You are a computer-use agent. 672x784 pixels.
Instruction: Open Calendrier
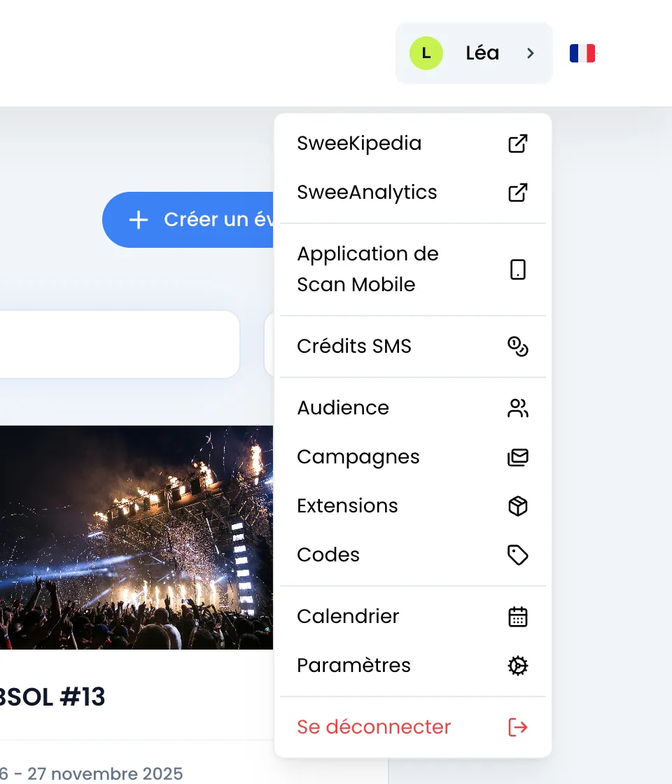point(412,617)
